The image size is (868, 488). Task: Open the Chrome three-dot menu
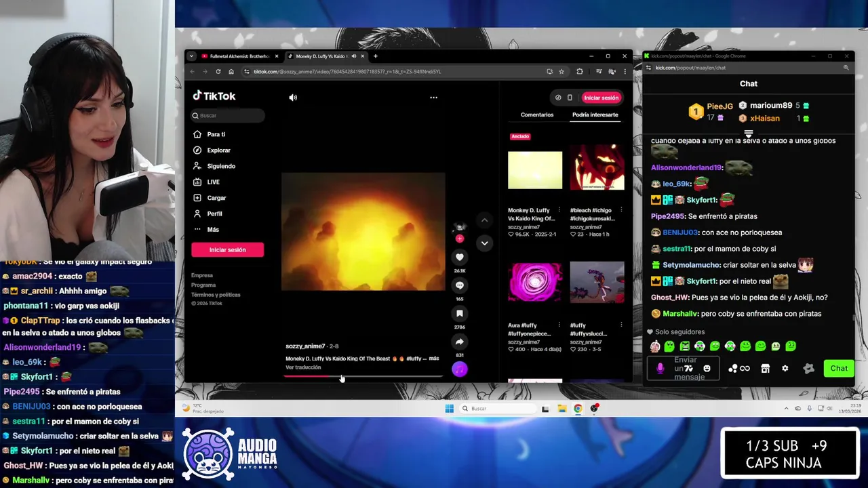625,71
